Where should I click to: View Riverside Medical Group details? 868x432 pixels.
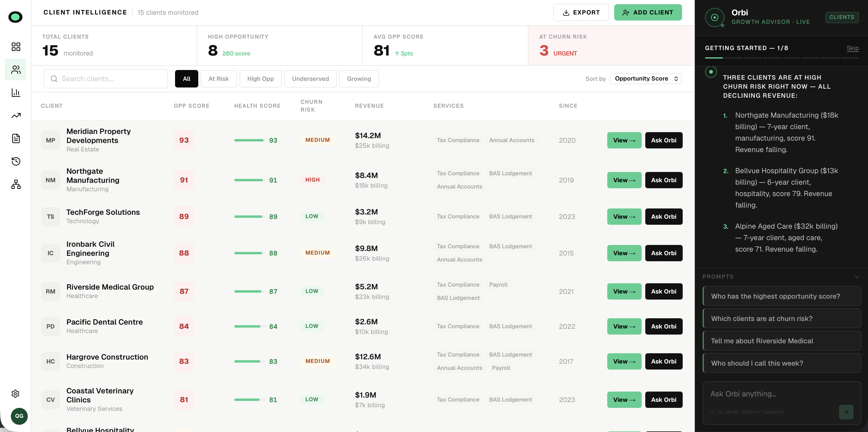pos(624,291)
